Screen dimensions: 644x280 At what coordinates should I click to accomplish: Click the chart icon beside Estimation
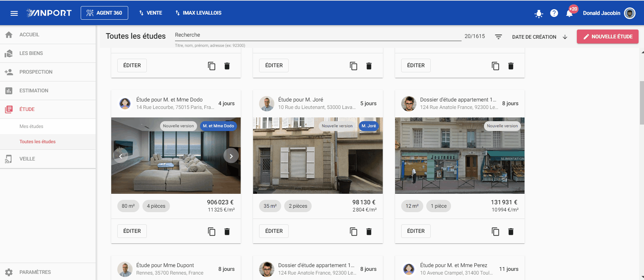[x=9, y=91]
